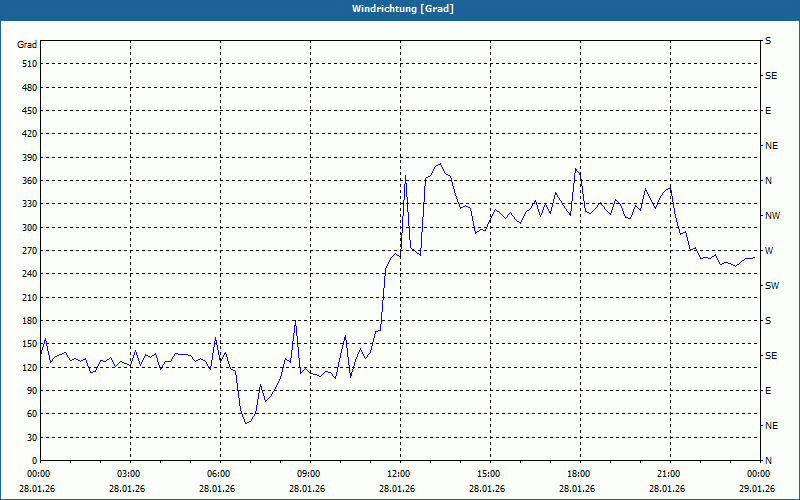Viewport: 800px width, 500px height.
Task: Click the 450 y-axis tick label
Action: 30,111
